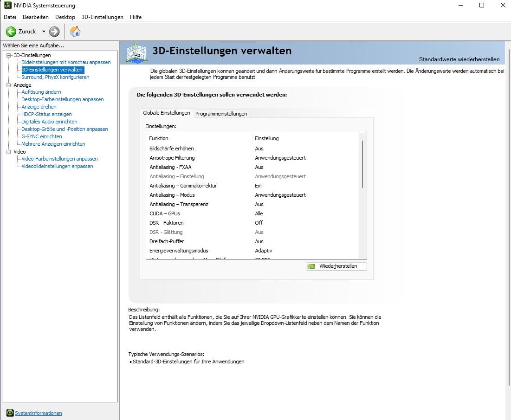Switch to the Programmeinstellungen tab
Viewport: 511px width, 420px height.
click(x=221, y=114)
